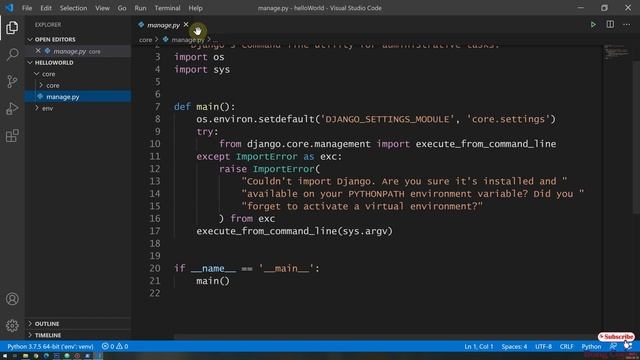Open the Explorer view in activity bar
This screenshot has height=360, width=640.
point(12,27)
